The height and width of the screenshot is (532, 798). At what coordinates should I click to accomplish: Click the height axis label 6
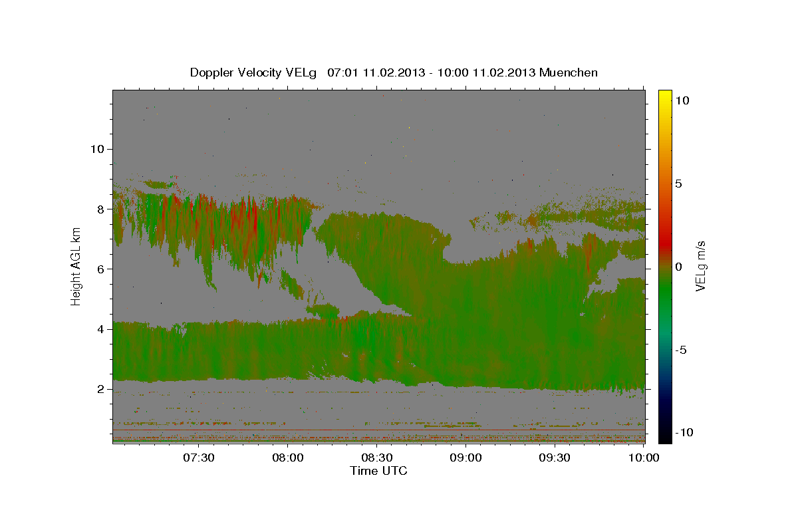pos(100,269)
